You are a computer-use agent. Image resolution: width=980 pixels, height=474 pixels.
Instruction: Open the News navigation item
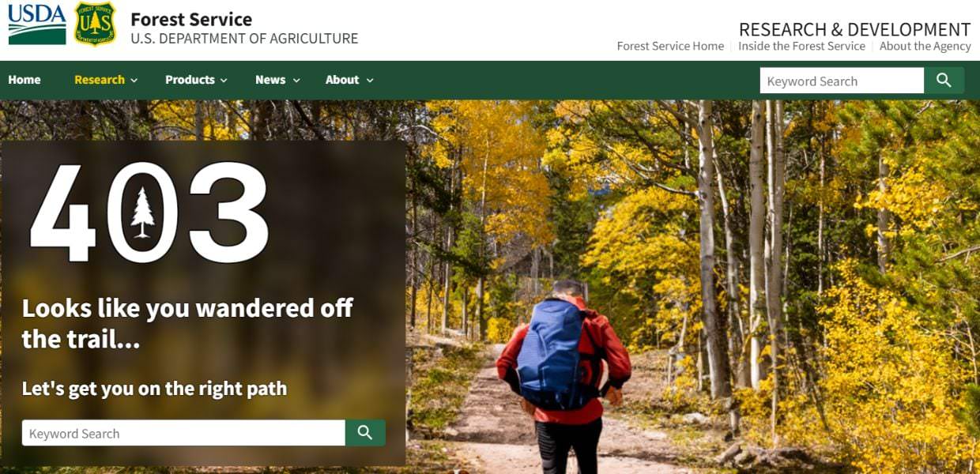click(270, 80)
